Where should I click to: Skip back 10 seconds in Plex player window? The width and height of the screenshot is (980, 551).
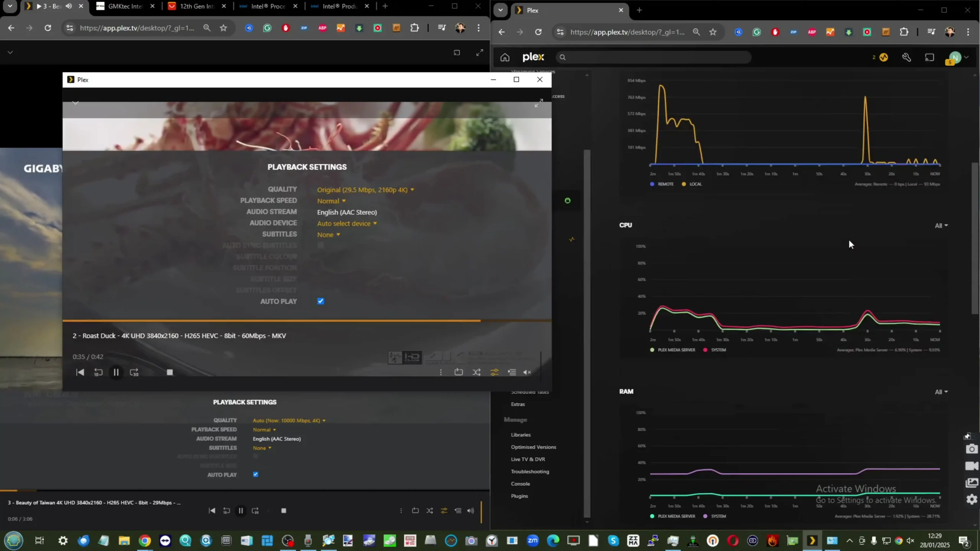point(98,372)
